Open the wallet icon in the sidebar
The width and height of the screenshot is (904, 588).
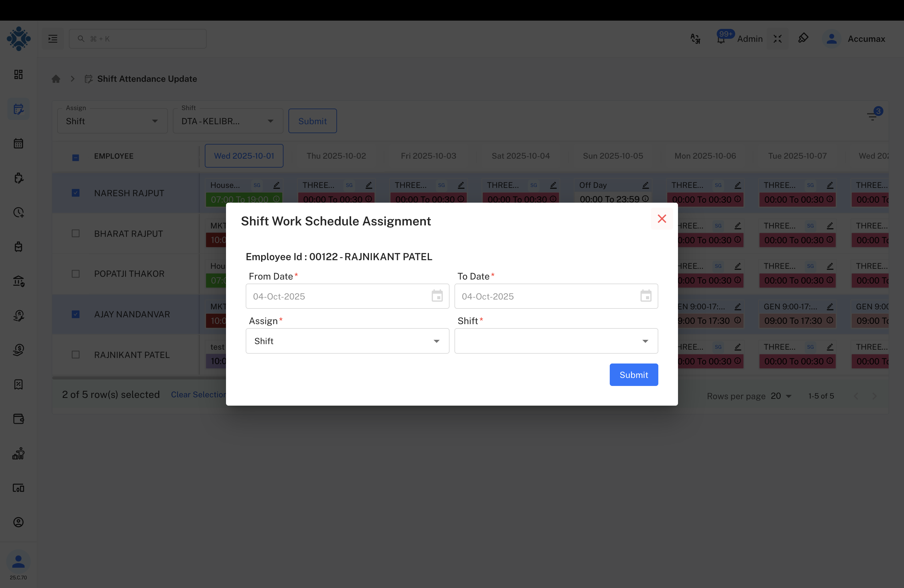coord(18,419)
